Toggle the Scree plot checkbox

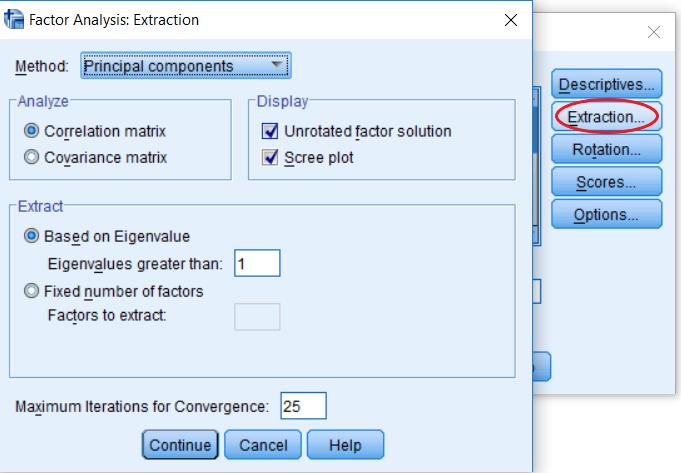(x=270, y=157)
